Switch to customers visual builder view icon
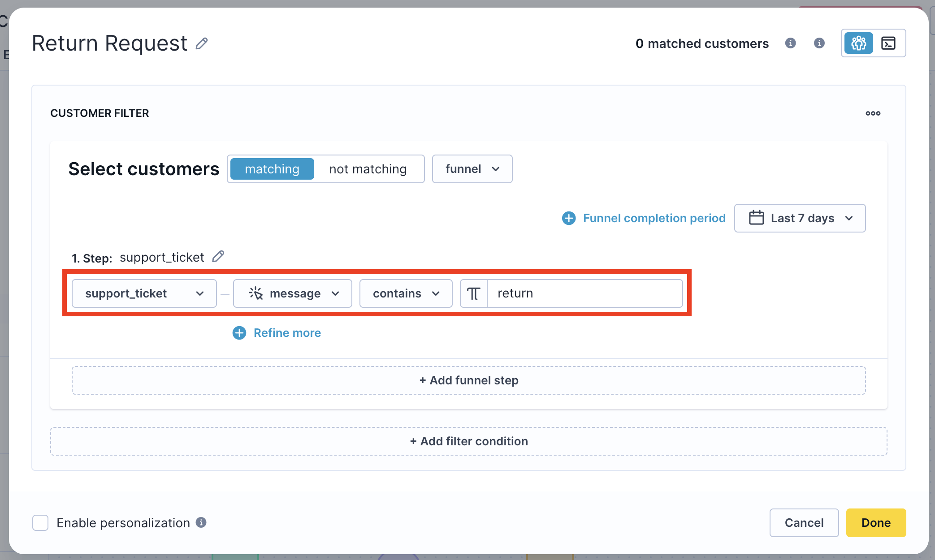This screenshot has width=935, height=560. (858, 43)
